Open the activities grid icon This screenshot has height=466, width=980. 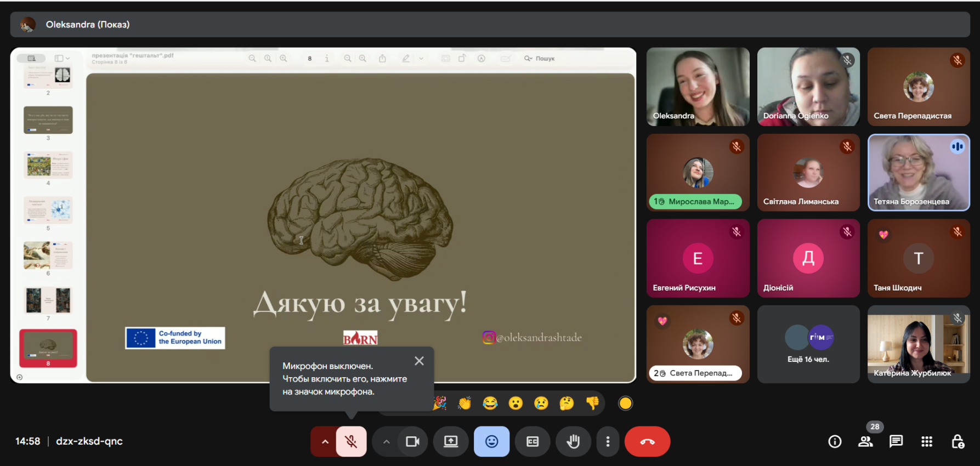(927, 441)
